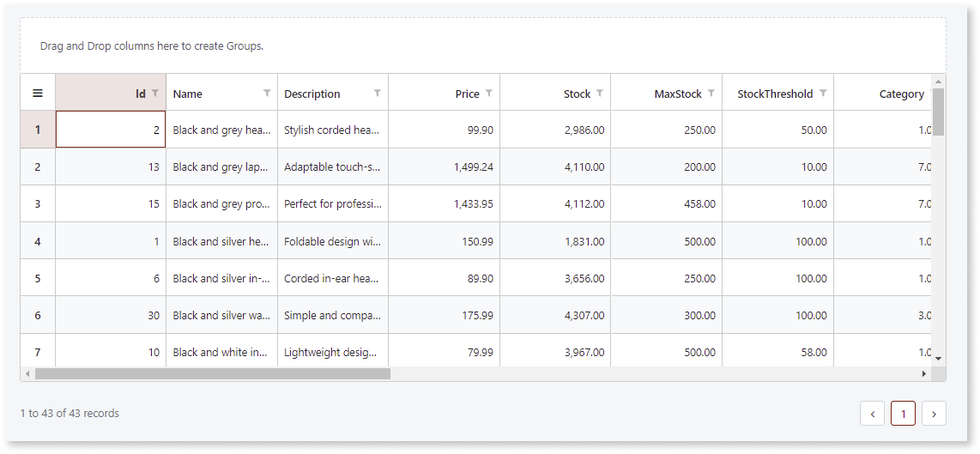
Task: Open filter for the Price column
Action: (489, 93)
